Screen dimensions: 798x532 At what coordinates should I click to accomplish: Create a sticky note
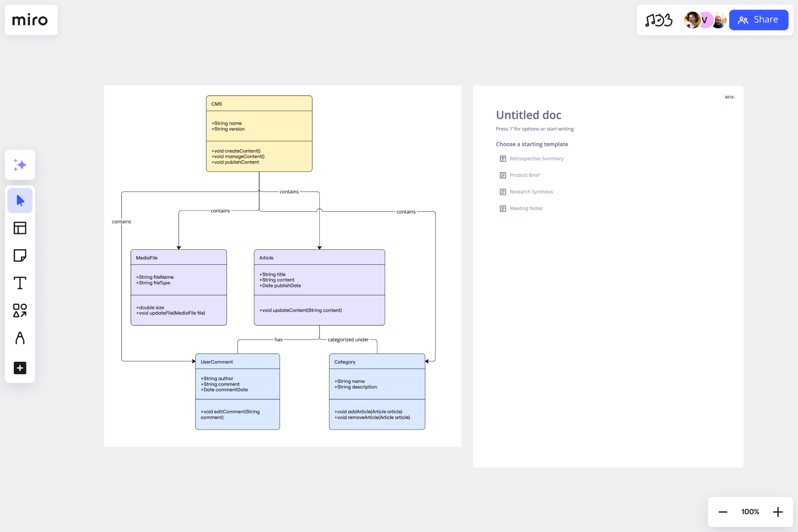20,255
